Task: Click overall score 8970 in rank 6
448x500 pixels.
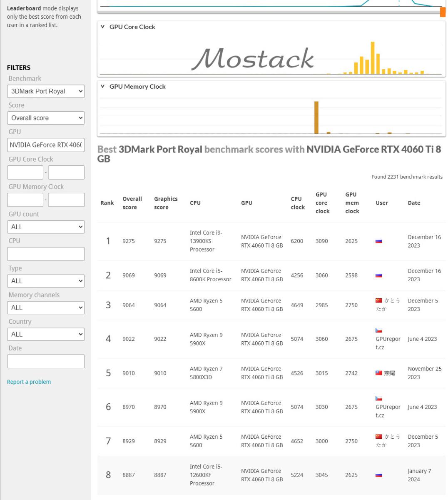Action: (129, 407)
